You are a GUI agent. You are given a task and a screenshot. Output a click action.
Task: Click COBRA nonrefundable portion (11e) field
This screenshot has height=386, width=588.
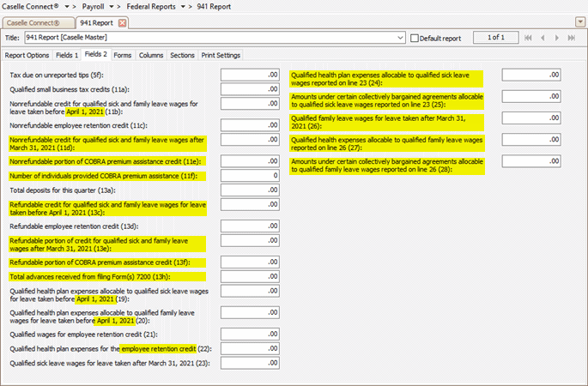(250, 161)
